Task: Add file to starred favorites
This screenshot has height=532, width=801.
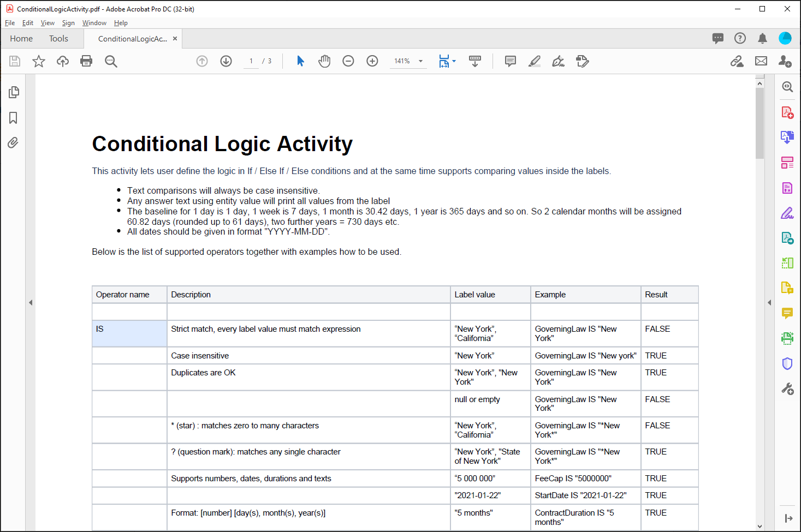Action: 39,61
